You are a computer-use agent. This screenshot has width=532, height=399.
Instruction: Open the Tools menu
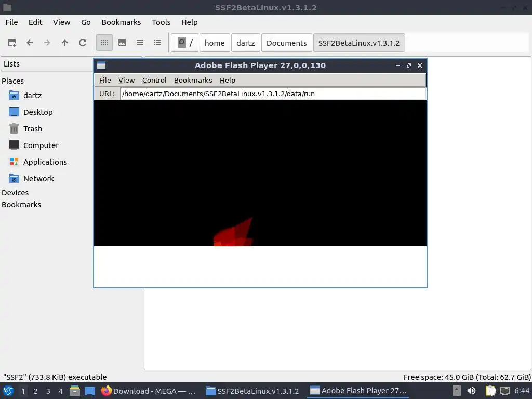[161, 22]
